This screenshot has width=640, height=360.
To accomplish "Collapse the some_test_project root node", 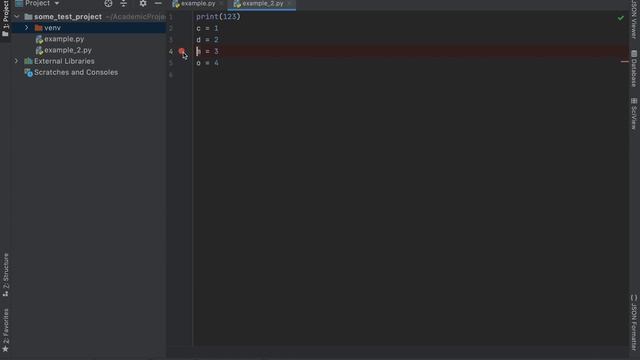I will pyautogui.click(x=17, y=17).
